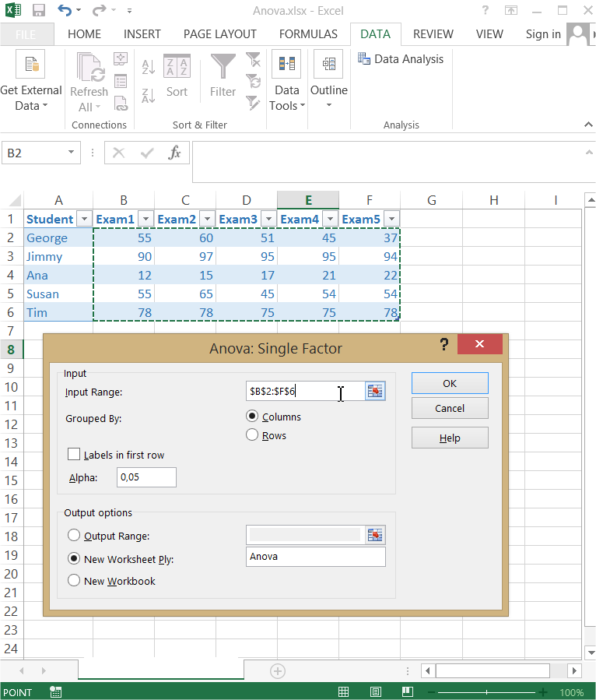Switch to the FORMULAS tab
The height and width of the screenshot is (700, 596).
[x=308, y=34]
